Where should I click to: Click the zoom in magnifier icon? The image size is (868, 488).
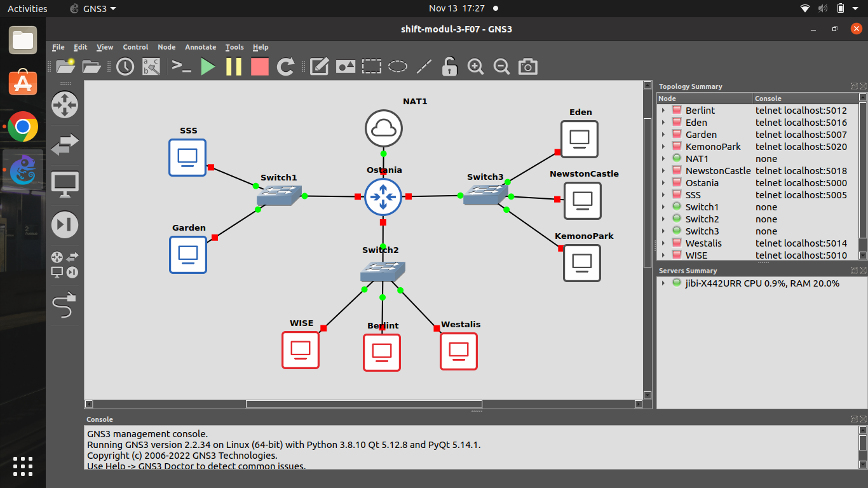click(475, 66)
